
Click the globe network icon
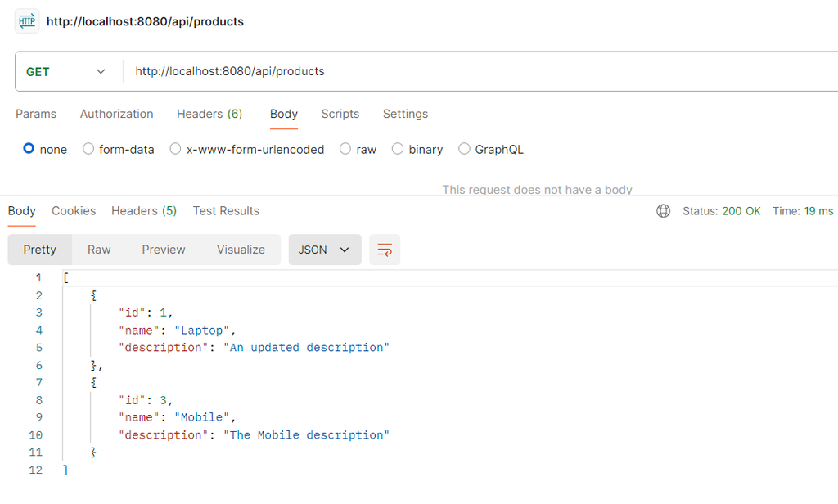664,211
